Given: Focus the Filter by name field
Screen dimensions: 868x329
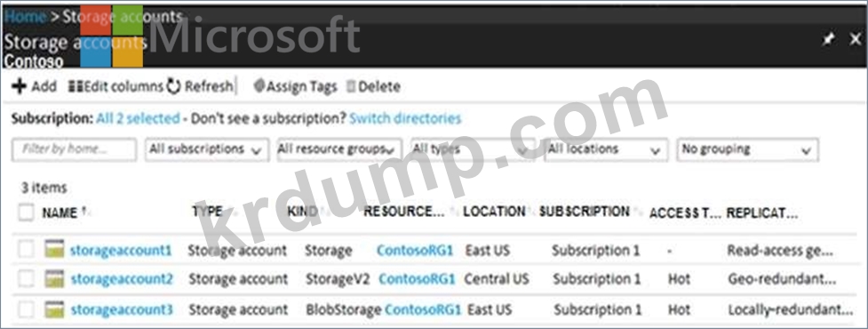Looking at the screenshot, I should click(74, 149).
